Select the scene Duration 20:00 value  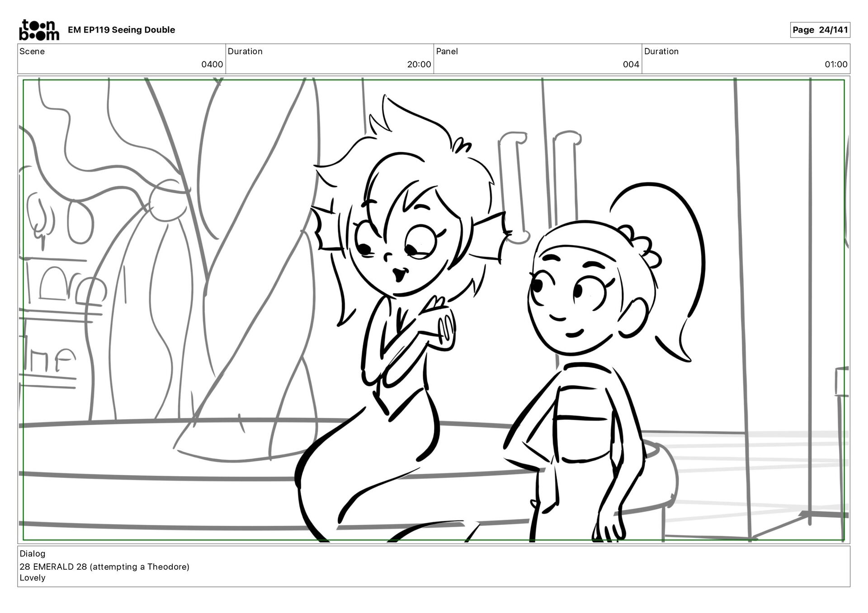pos(419,64)
